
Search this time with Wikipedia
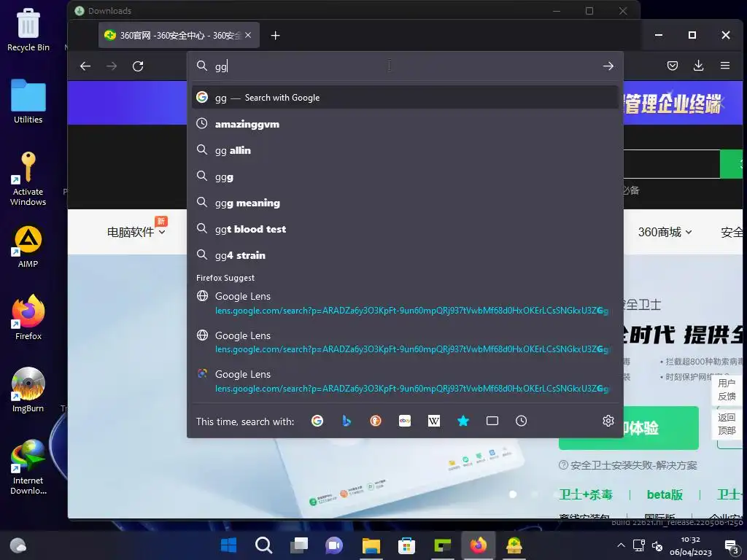433,421
